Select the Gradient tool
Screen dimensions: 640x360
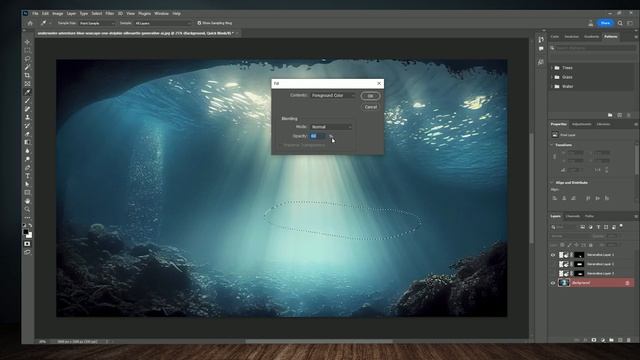(x=27, y=142)
